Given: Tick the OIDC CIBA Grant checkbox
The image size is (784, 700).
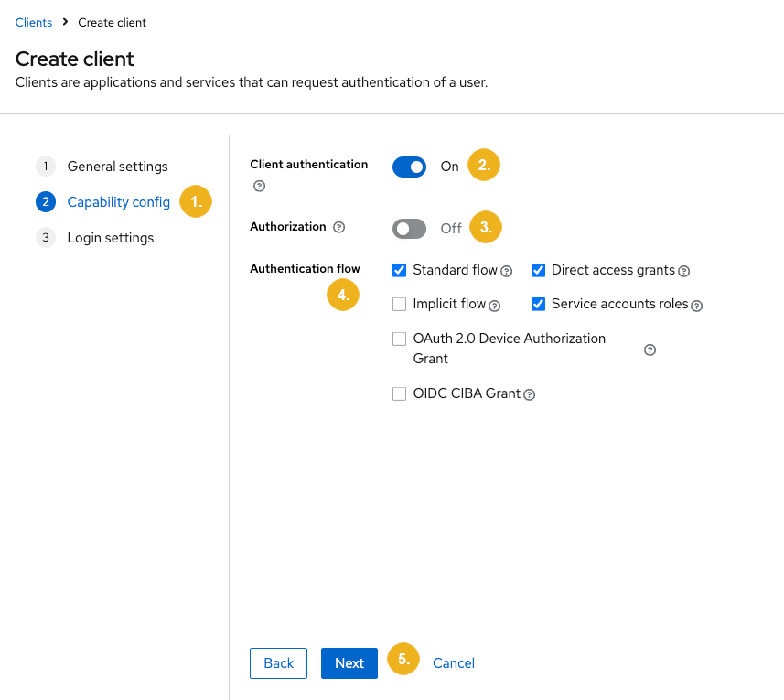Looking at the screenshot, I should coord(399,394).
